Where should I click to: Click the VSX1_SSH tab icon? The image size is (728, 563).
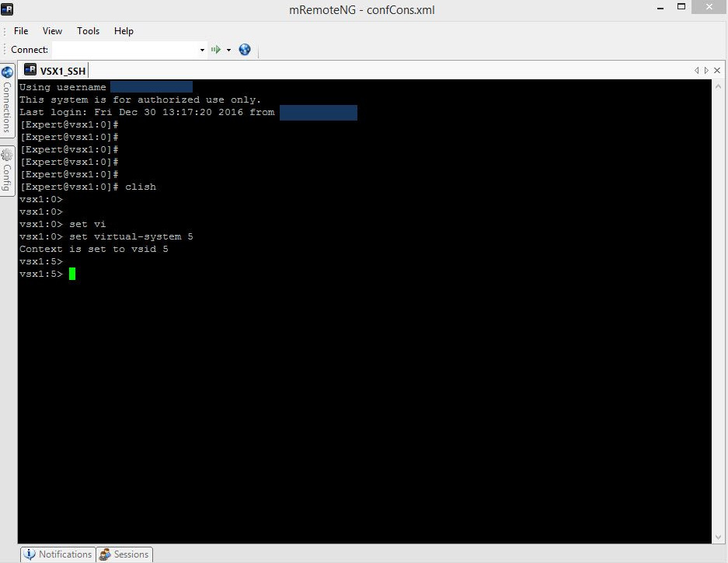[x=30, y=70]
